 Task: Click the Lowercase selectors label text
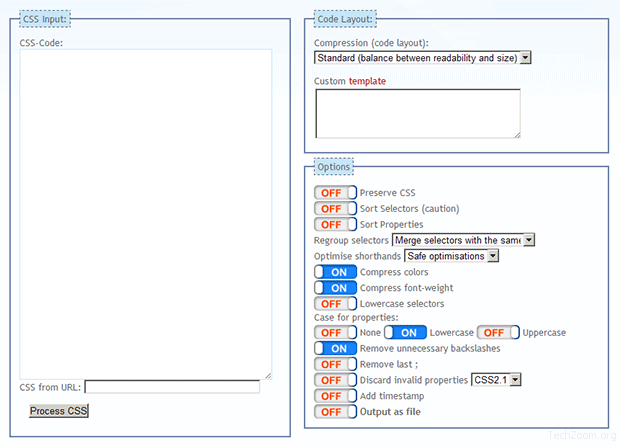pyautogui.click(x=402, y=304)
